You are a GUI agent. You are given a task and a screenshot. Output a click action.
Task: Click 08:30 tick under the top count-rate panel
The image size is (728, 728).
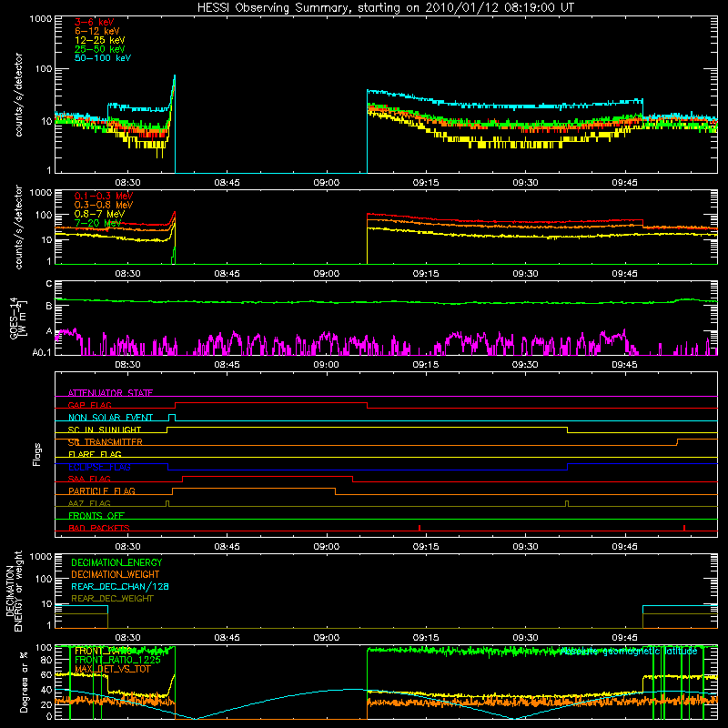(127, 183)
